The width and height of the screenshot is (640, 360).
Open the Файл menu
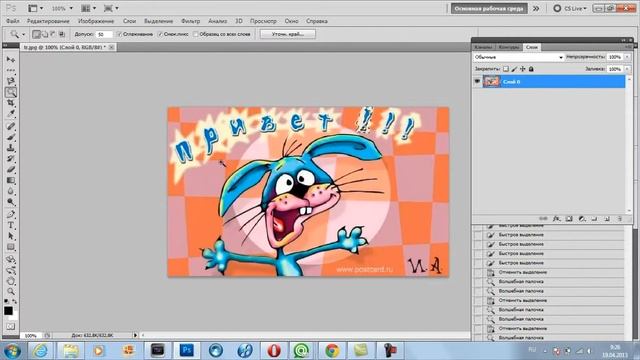coord(13,21)
